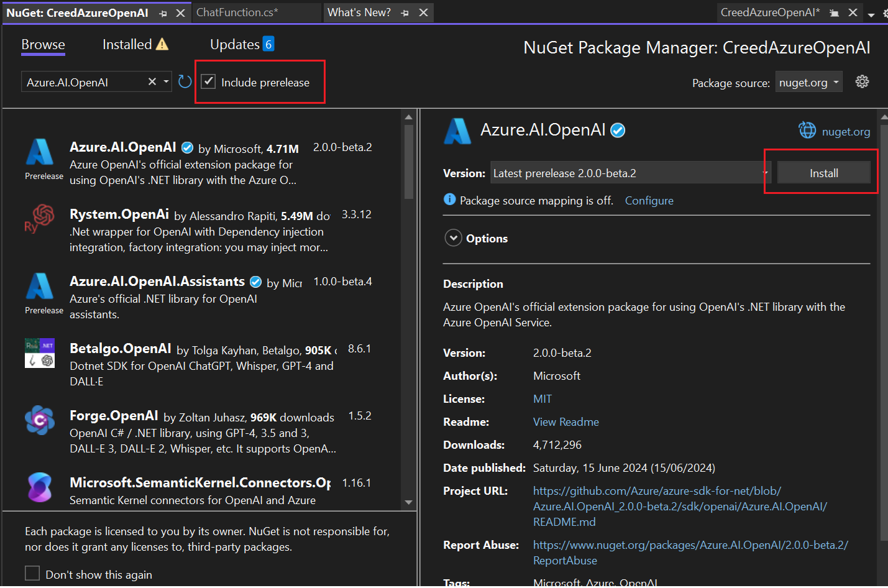This screenshot has width=888, height=588.
Task: Click the refresh icon next to search box
Action: click(185, 81)
